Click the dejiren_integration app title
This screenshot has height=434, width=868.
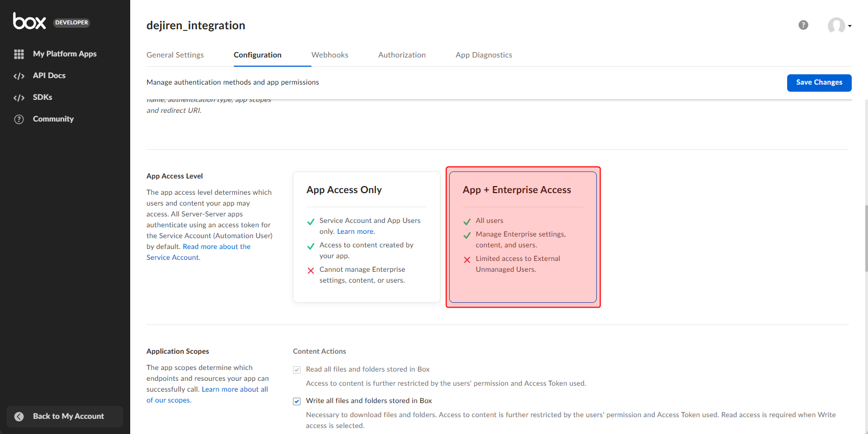[196, 25]
